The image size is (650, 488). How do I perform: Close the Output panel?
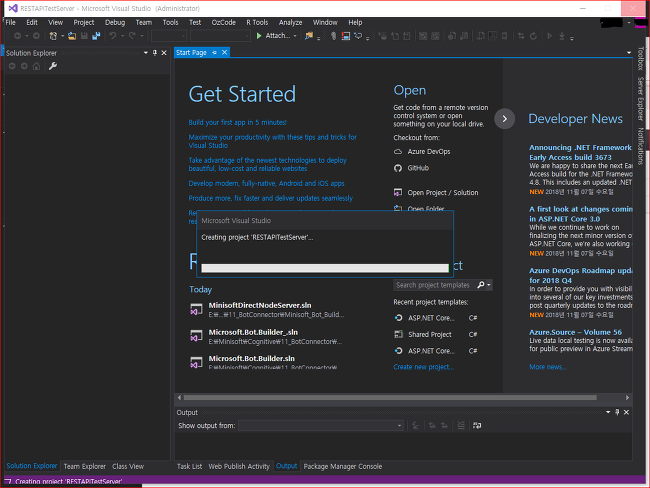pos(626,412)
